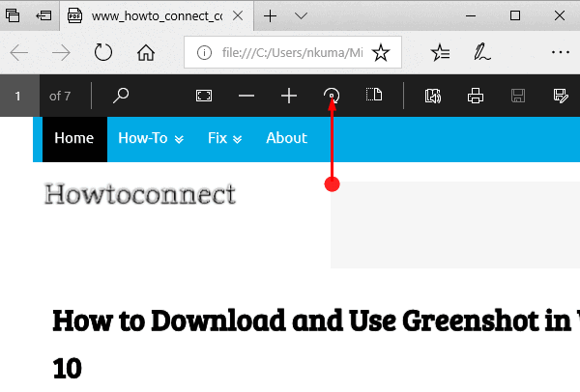Rotate the PDF clockwise

click(332, 96)
